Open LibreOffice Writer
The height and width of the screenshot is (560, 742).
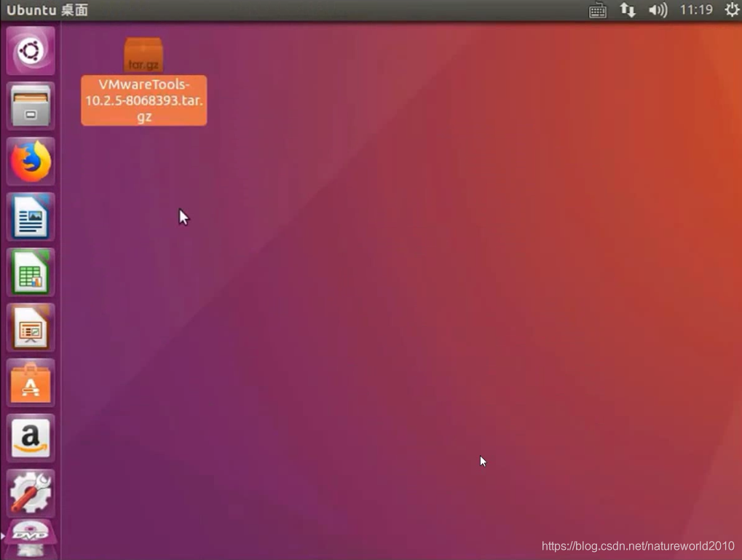[31, 217]
